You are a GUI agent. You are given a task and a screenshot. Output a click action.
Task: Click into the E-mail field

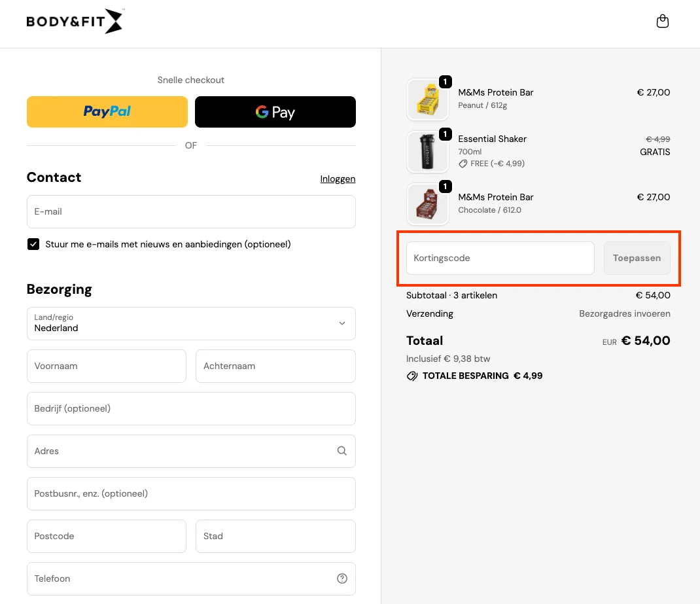click(191, 211)
